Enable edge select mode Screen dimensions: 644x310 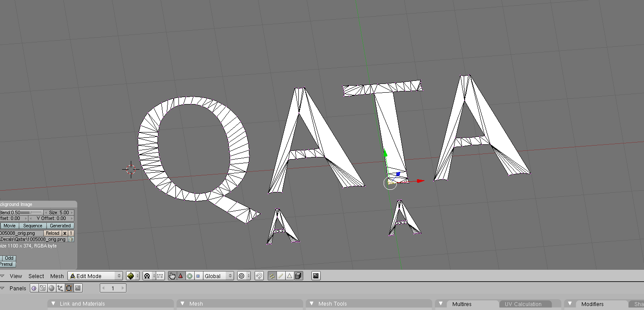(x=281, y=276)
